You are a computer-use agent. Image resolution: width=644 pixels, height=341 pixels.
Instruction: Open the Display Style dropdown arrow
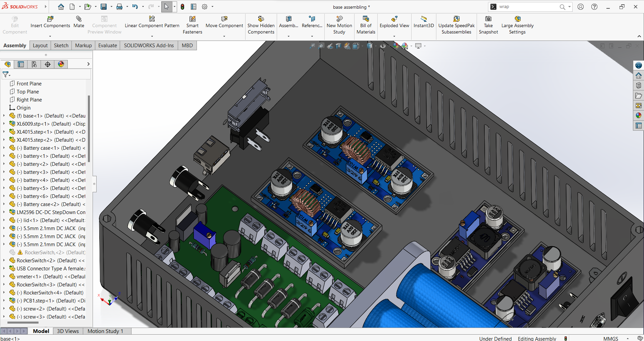376,46
